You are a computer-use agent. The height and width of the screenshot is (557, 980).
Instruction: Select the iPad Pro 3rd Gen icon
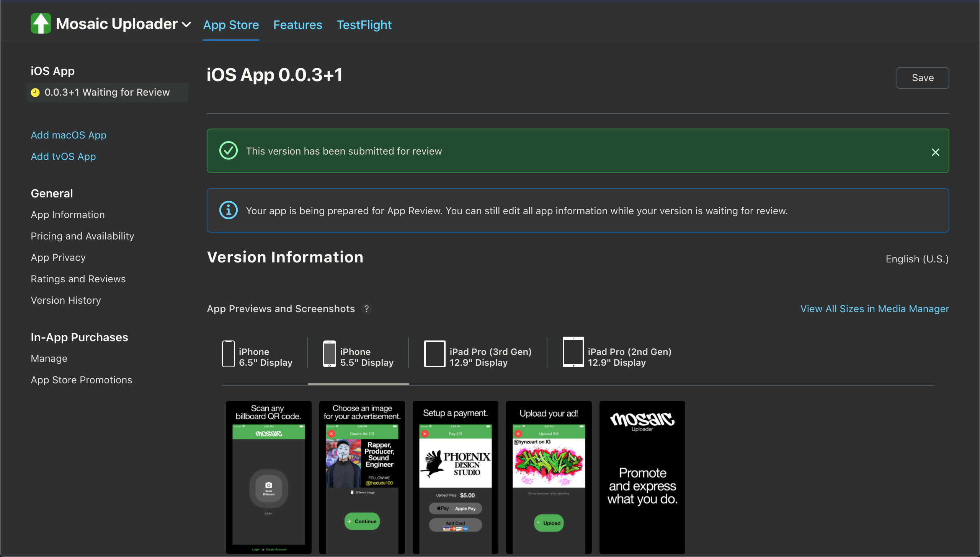pos(434,354)
